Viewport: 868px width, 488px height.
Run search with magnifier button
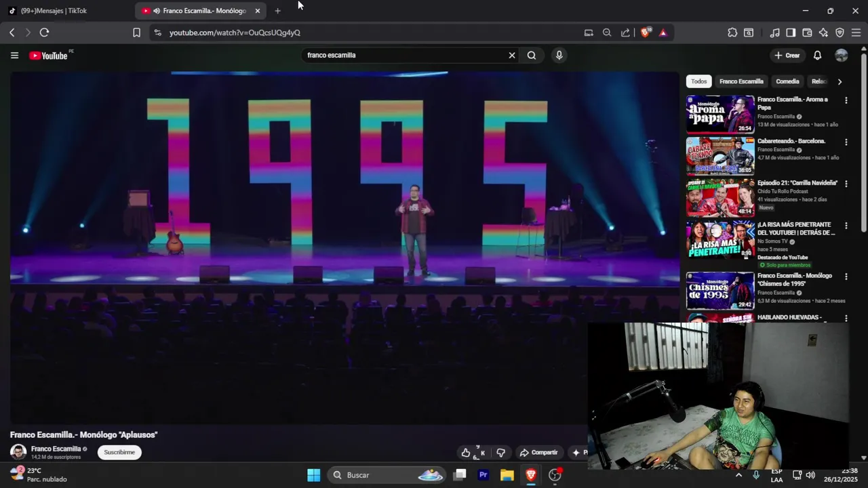(x=532, y=56)
